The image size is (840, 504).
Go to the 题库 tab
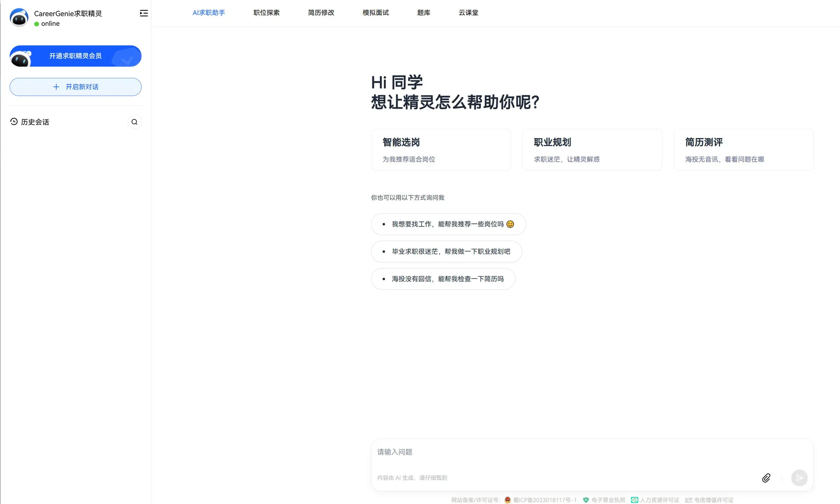[x=423, y=13]
